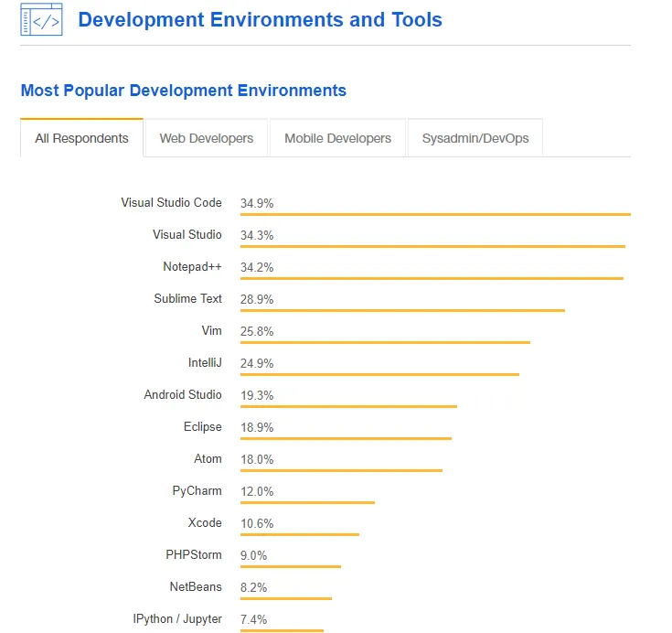Click the 8.2% value
The image size is (672, 633).
(x=253, y=587)
